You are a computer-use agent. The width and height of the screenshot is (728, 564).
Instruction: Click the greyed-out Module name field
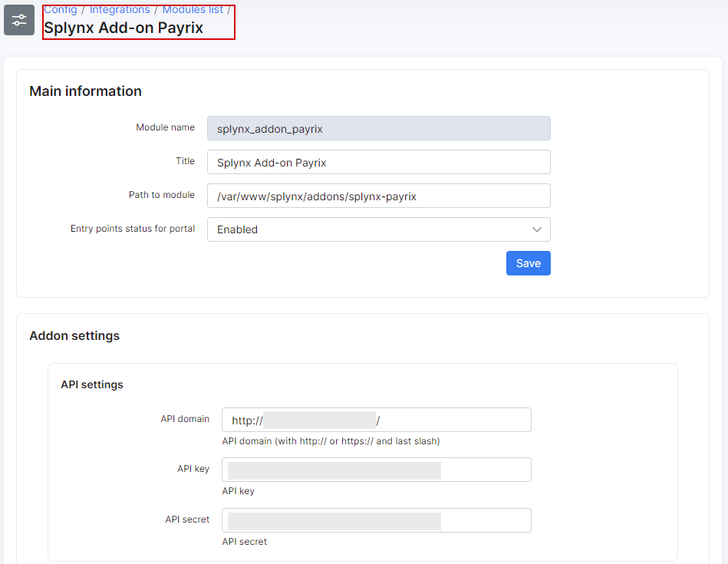coord(378,129)
